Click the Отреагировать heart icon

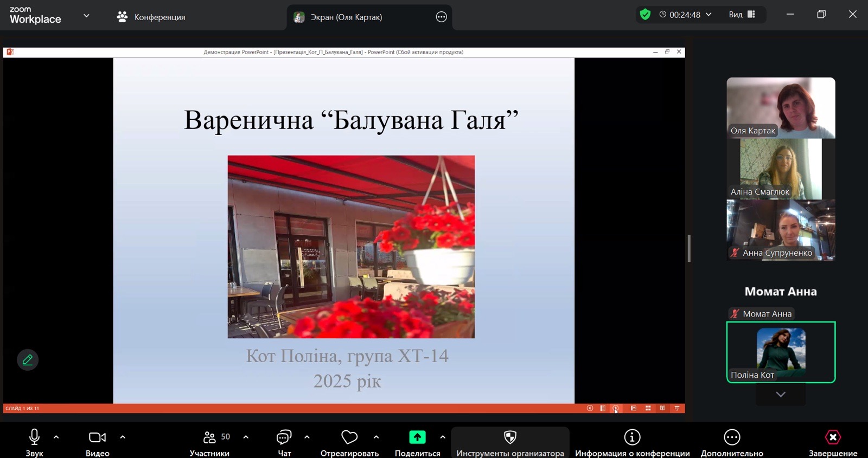coord(349,437)
